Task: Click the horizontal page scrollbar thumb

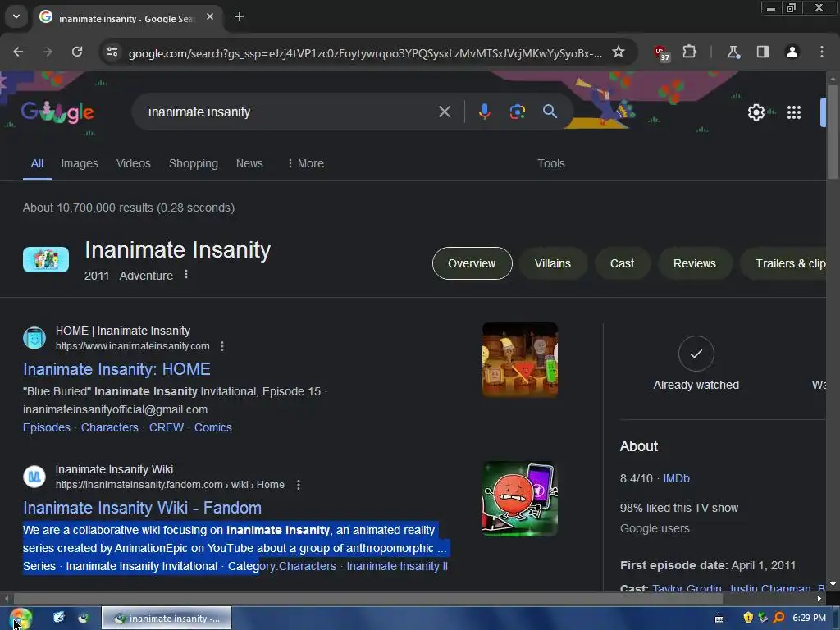Action: coord(368,598)
